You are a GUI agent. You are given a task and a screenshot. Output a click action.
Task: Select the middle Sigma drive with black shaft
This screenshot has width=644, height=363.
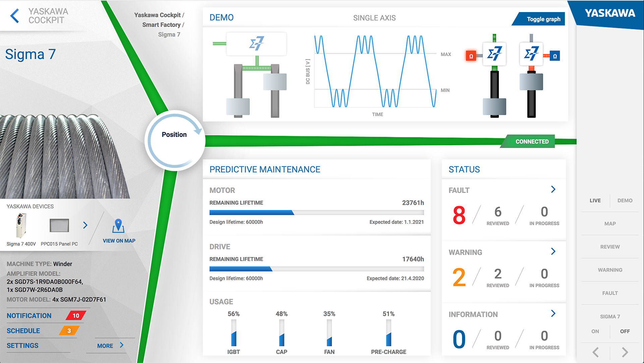point(494,54)
